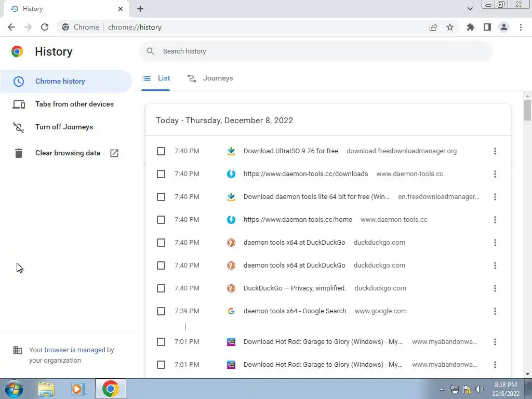This screenshot has width=532, height=399.
Task: Check the daemon tools x64 Google Search entry
Action: [161, 311]
